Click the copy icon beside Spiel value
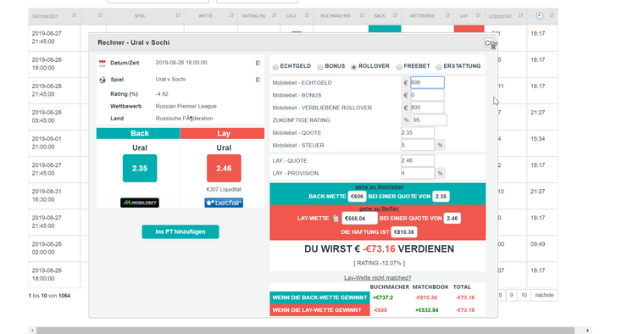The width and height of the screenshot is (644, 334). point(258,80)
